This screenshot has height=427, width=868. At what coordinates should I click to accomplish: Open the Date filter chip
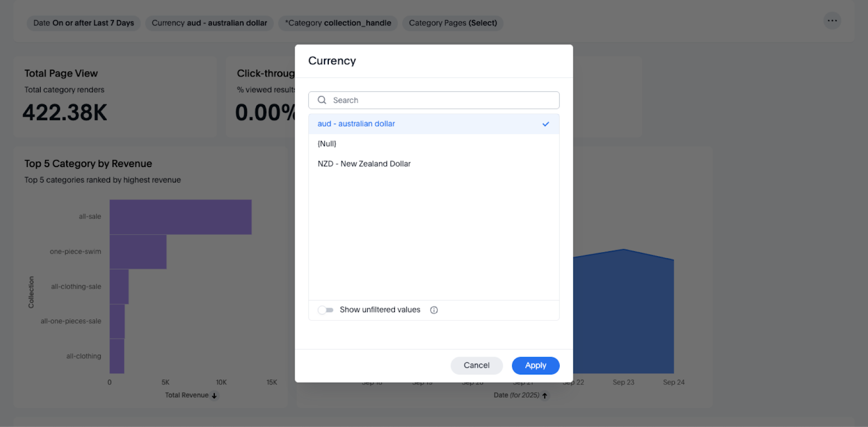pos(84,23)
